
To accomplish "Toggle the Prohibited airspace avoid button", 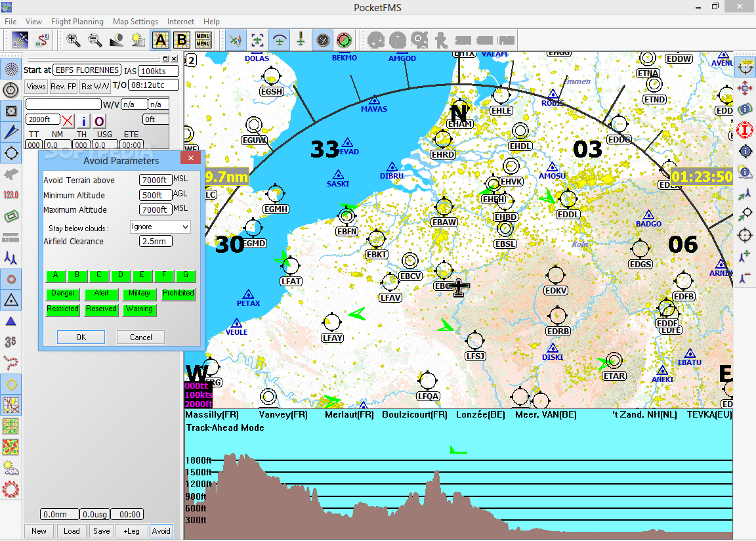I will [178, 293].
